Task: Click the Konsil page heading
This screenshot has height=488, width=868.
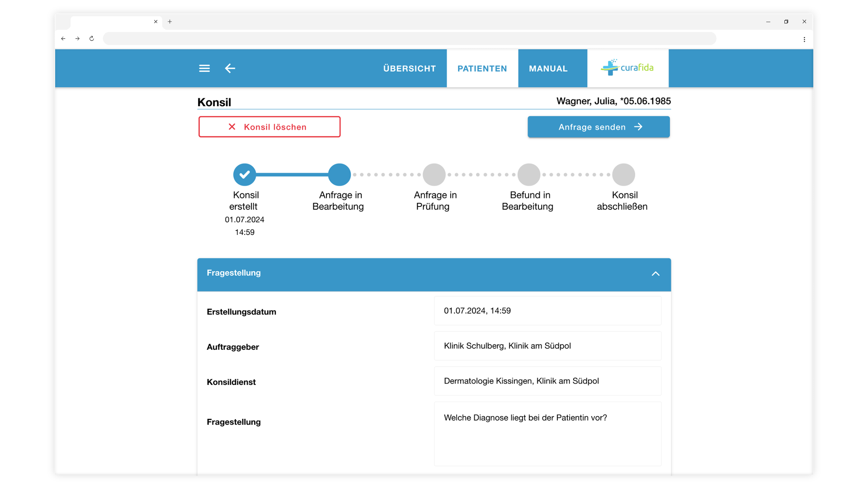Action: pos(214,103)
